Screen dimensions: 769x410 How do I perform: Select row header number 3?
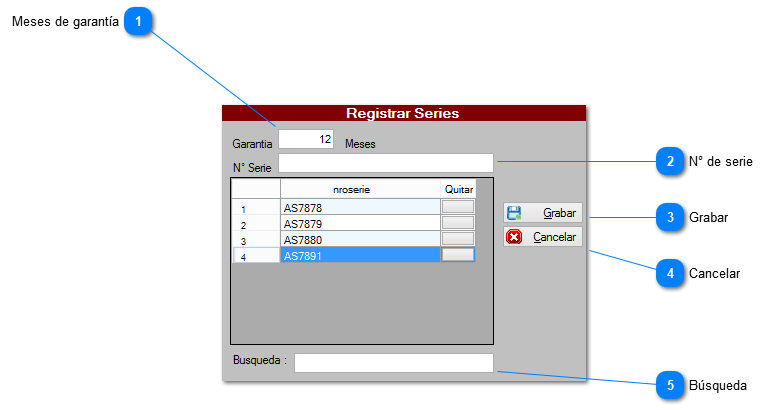click(256, 239)
